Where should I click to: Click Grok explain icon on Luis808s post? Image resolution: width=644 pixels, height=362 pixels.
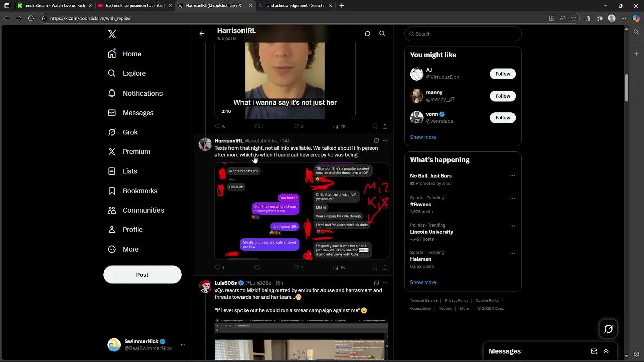click(376, 283)
